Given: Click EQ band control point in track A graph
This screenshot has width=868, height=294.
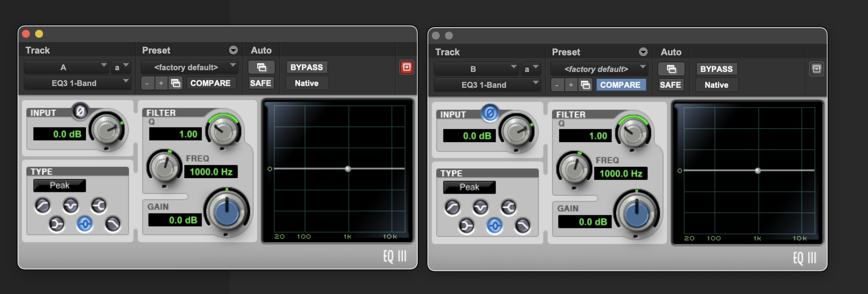Looking at the screenshot, I should click(x=348, y=169).
